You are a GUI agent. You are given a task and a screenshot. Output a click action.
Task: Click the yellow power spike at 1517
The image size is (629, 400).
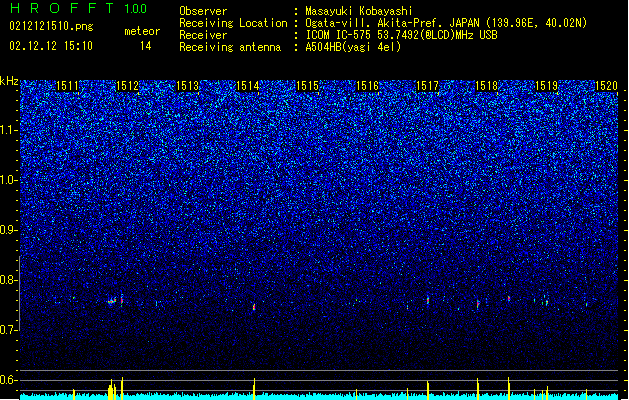[x=428, y=390]
